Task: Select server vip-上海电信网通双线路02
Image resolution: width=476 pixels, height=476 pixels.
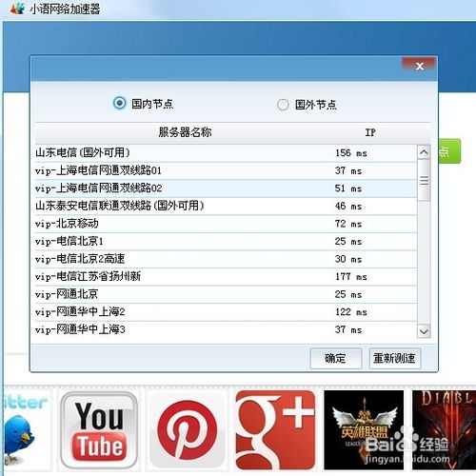Action: [226, 188]
